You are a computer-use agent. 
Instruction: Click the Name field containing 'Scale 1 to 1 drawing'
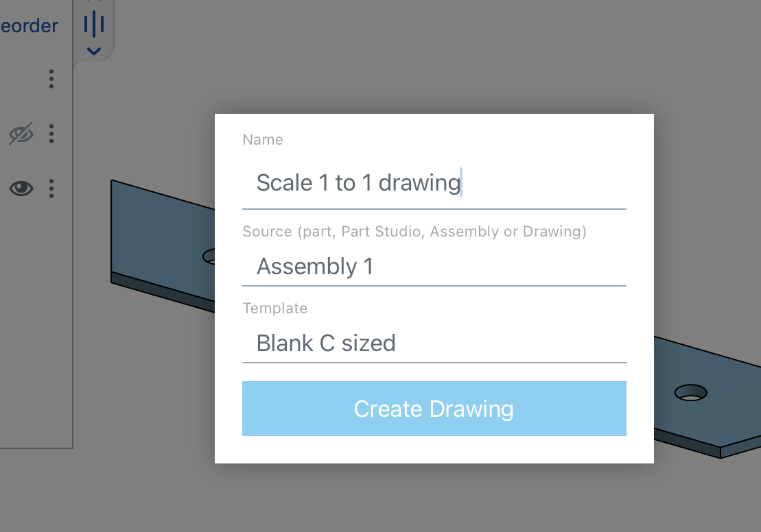click(x=434, y=183)
